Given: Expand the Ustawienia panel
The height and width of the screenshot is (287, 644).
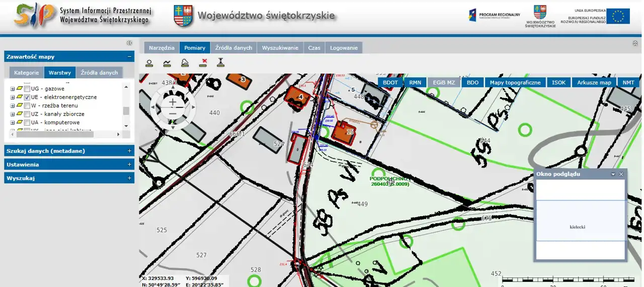Looking at the screenshot, I should pos(129,164).
